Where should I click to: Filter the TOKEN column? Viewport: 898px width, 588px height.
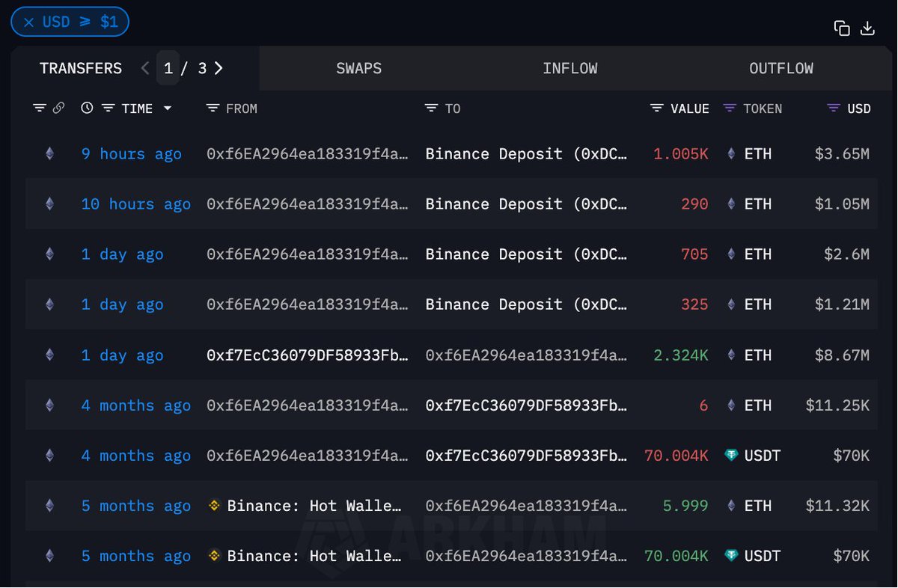click(x=730, y=108)
